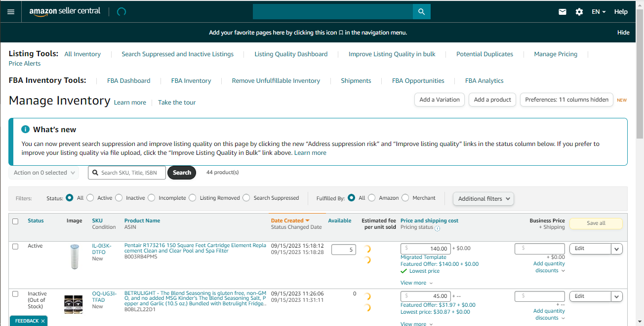Select Fulfilled By Amazon radio button
Viewport: 644px width, 326px height.
(371, 198)
